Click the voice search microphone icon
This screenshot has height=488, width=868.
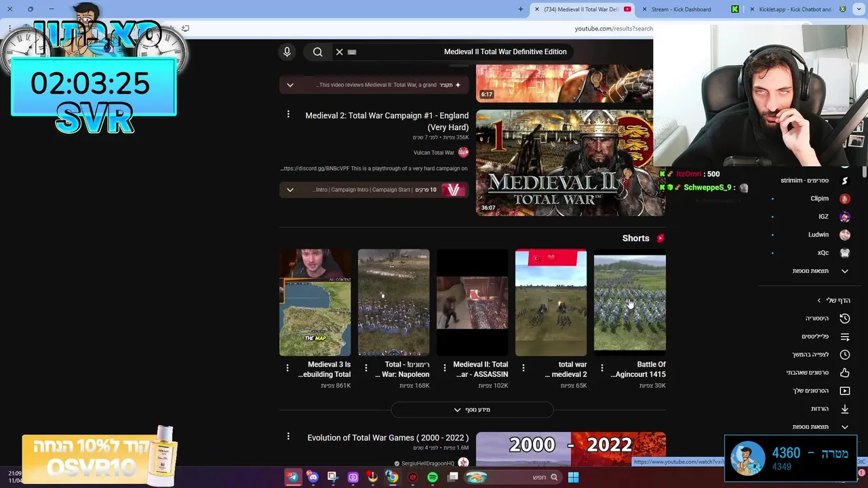(x=287, y=52)
